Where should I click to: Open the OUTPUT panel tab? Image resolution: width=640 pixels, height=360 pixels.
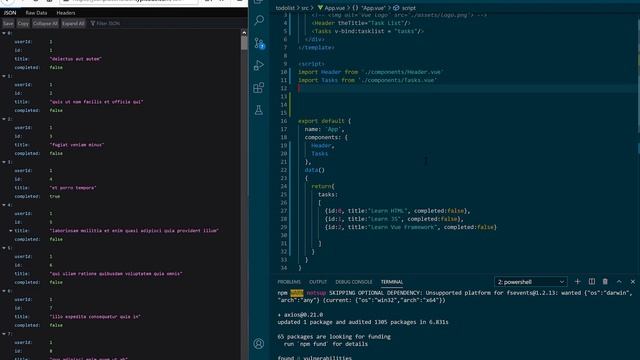318,282
